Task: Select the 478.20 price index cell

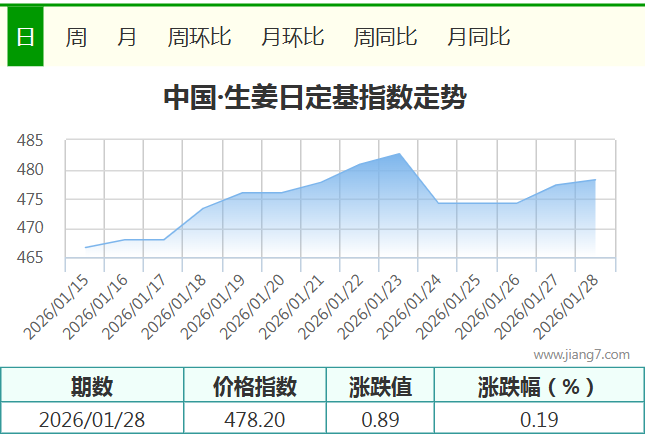Action: tap(255, 419)
